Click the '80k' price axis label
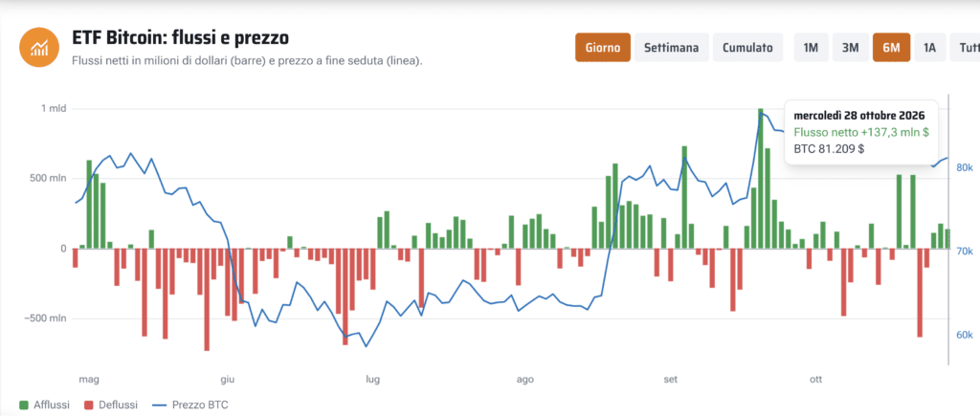The image size is (980, 416). (965, 167)
